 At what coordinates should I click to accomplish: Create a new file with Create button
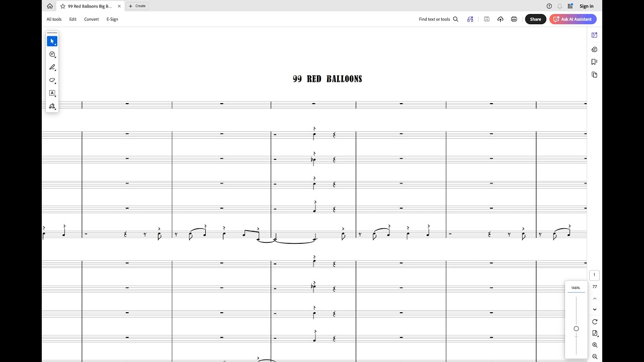(137, 6)
